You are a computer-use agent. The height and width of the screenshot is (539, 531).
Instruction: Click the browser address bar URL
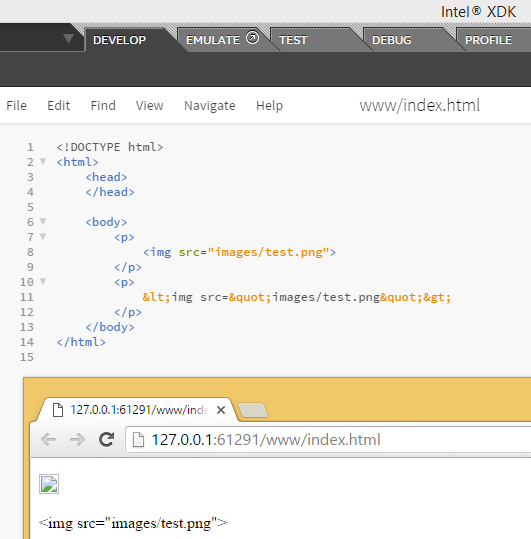(x=266, y=440)
